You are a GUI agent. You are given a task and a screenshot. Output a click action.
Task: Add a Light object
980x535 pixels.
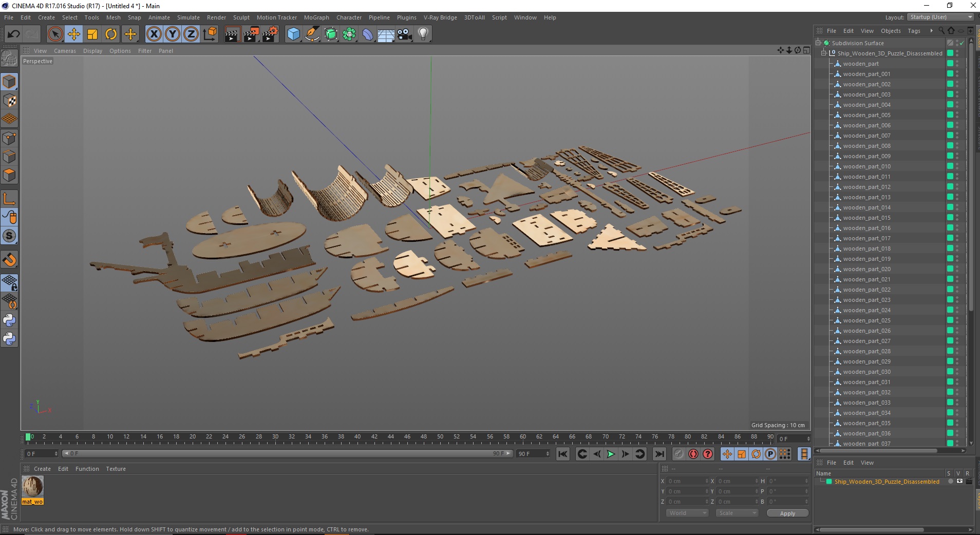tap(423, 34)
